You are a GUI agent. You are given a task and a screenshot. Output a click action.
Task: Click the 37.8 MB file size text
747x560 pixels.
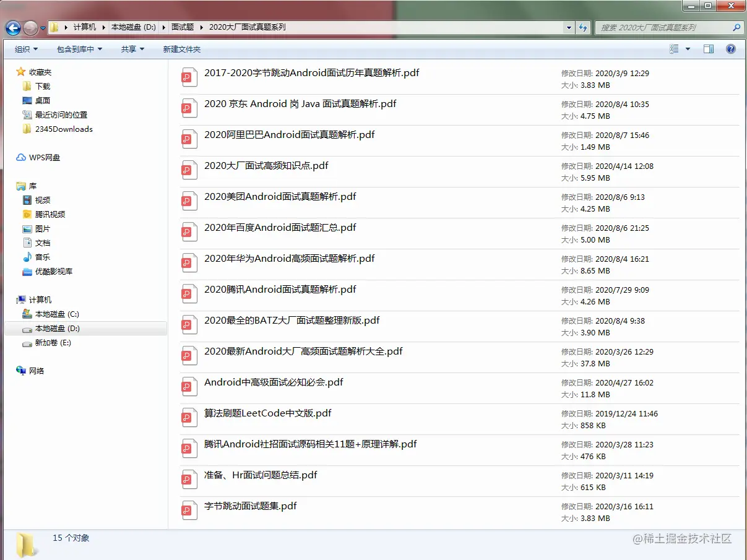[x=595, y=364]
